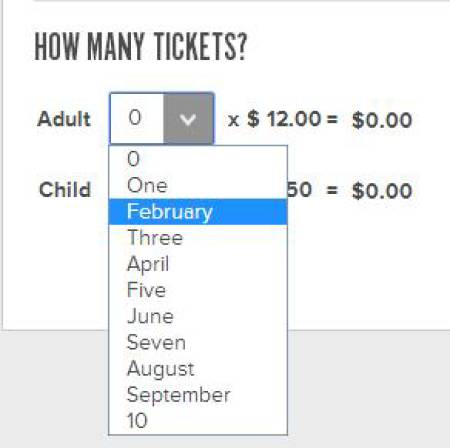Pick the 10 option in the list

coord(198,421)
